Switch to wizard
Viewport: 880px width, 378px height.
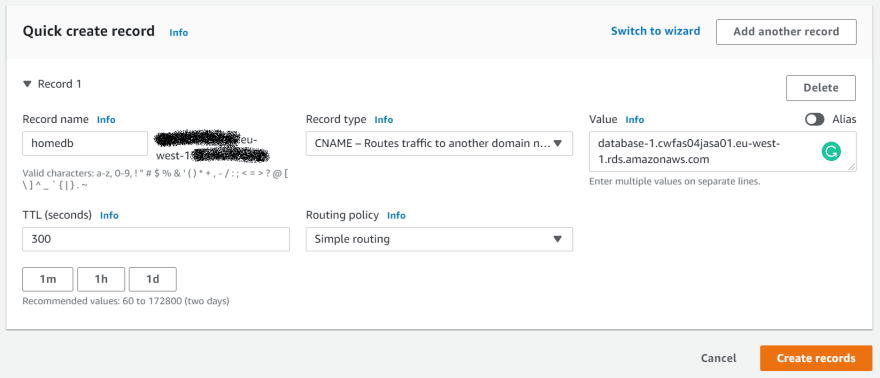(656, 31)
